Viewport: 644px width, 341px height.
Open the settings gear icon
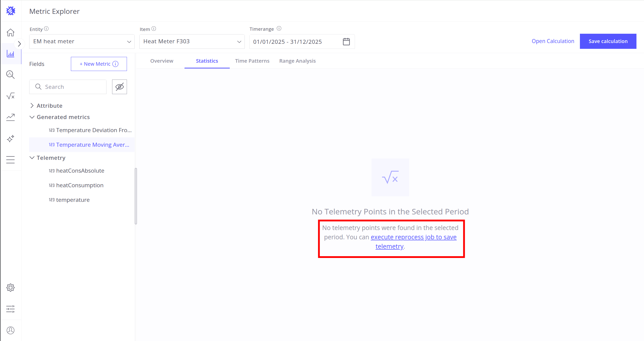coord(11,287)
